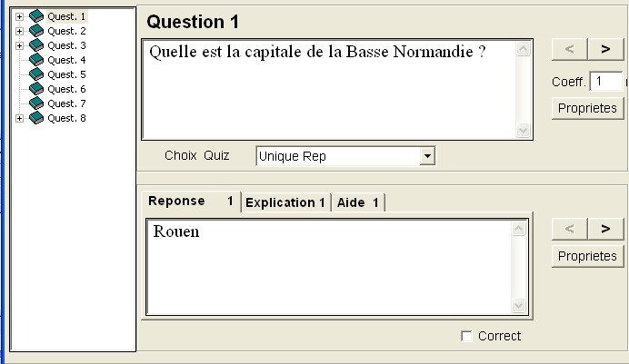Expand the Quest. 8 tree node
The width and height of the screenshot is (629, 364).
19,118
